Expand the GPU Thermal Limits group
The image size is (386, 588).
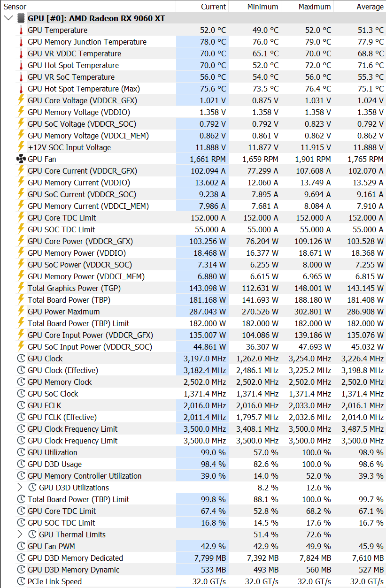20,535
